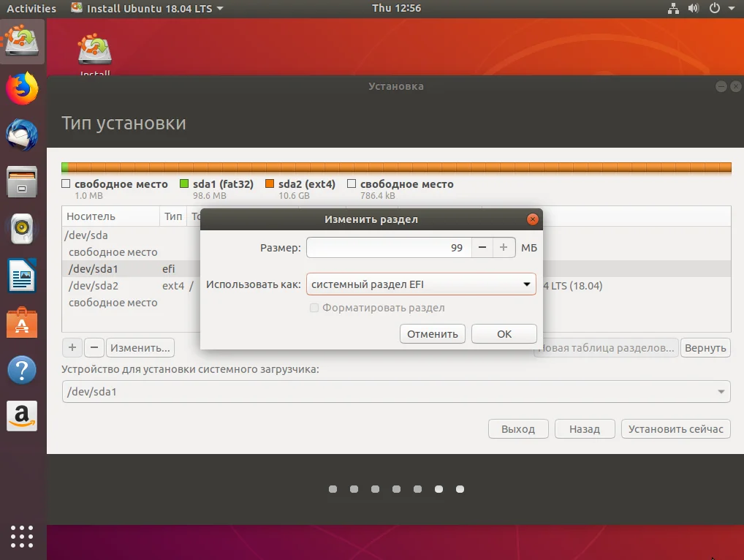Screen dimensions: 744x560
Task: Close the Изменить раздел dialog
Action: 532,219
